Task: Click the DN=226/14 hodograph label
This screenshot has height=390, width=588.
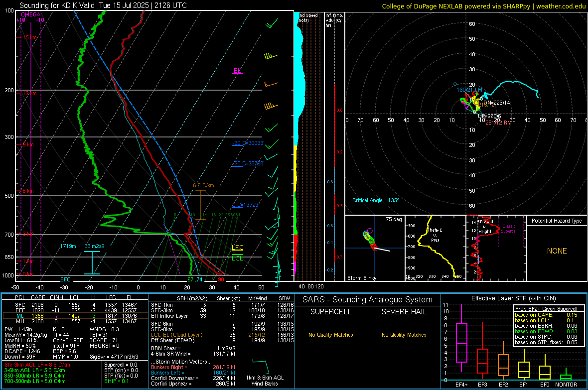Action: (496, 103)
